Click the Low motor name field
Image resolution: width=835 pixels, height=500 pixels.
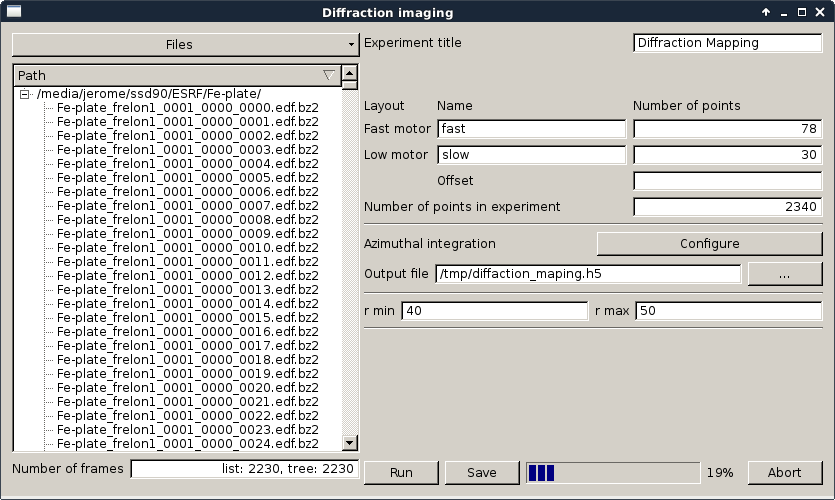(531, 155)
